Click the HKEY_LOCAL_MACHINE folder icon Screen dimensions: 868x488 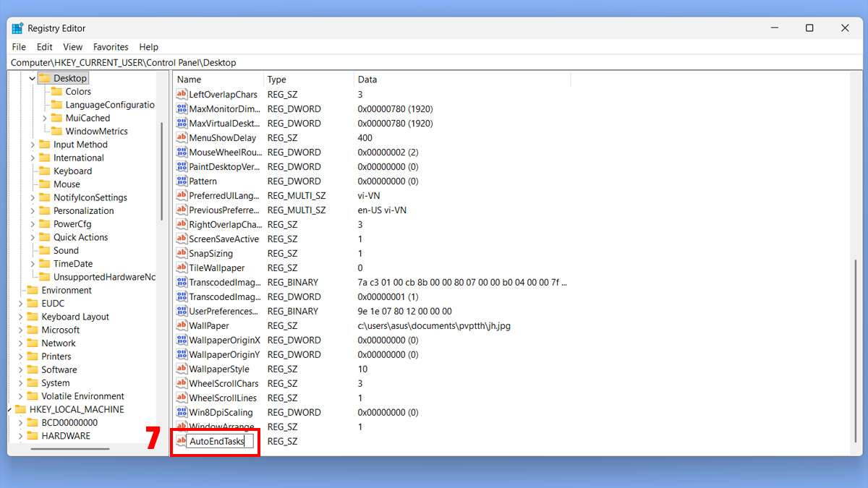[x=21, y=410]
